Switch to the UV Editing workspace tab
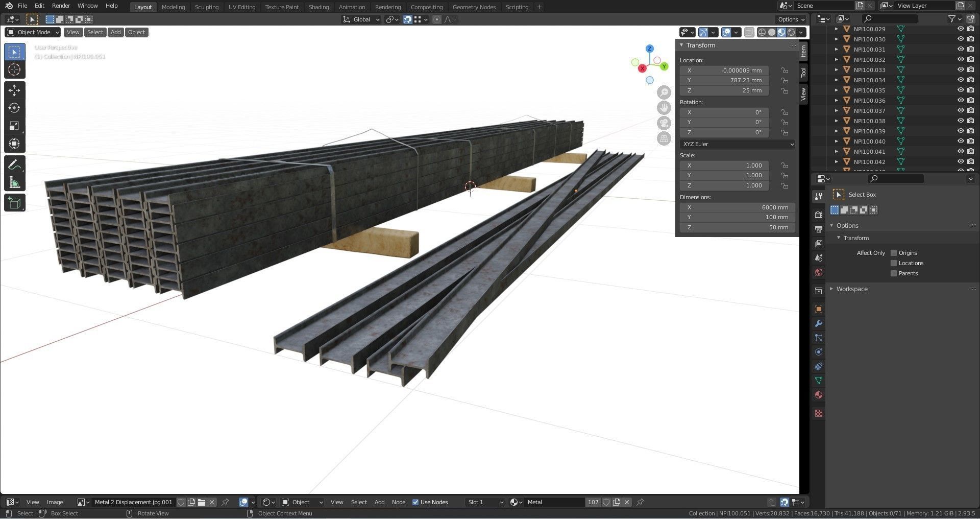The width and height of the screenshot is (980, 519). [242, 7]
